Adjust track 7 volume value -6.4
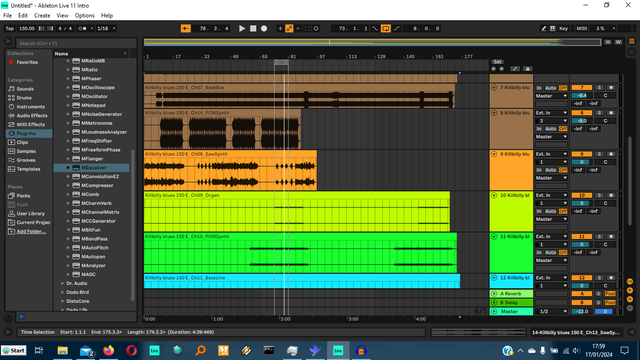This screenshot has height=360, width=640. [582, 96]
